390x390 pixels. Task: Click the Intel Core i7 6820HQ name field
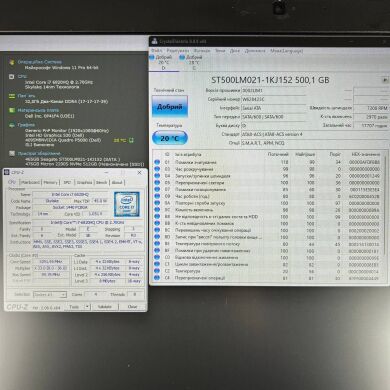[x=70, y=194]
